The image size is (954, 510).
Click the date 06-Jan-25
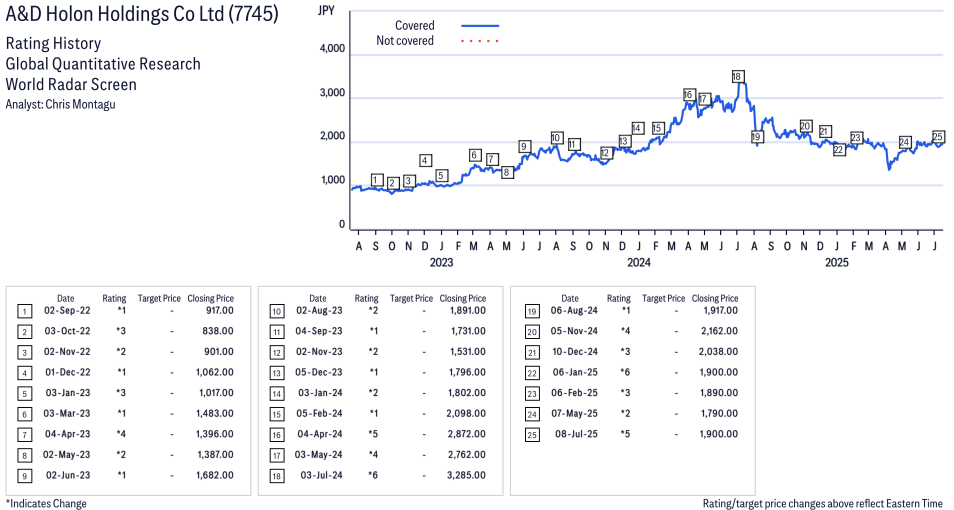(x=575, y=372)
